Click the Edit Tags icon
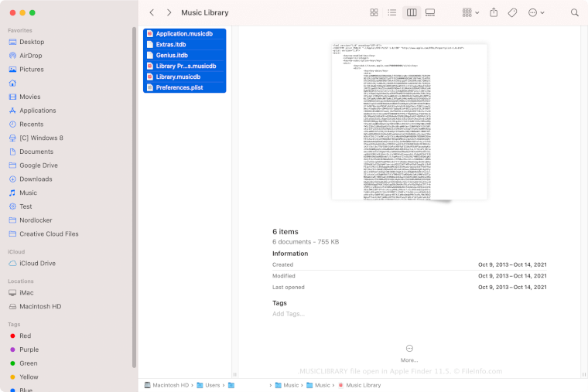 tap(512, 12)
